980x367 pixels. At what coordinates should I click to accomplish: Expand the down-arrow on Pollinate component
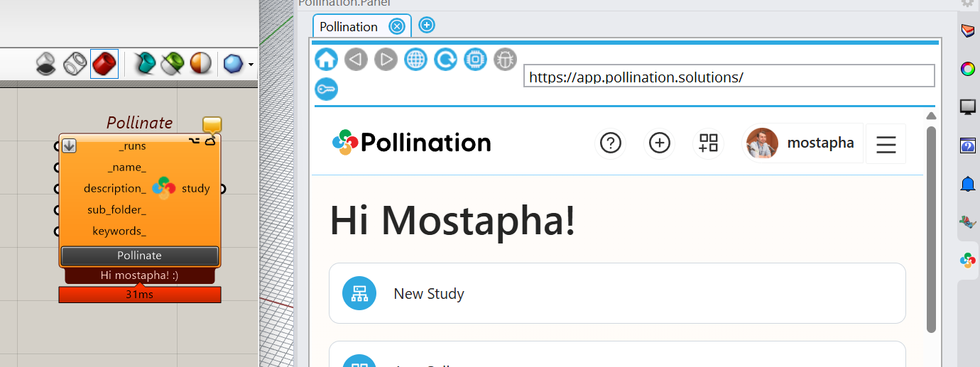pyautogui.click(x=69, y=146)
